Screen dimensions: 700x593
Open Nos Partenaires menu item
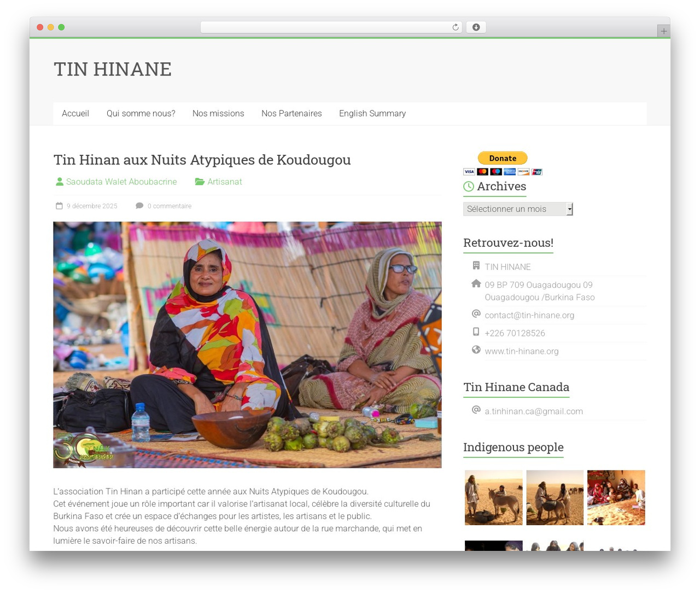pyautogui.click(x=291, y=114)
